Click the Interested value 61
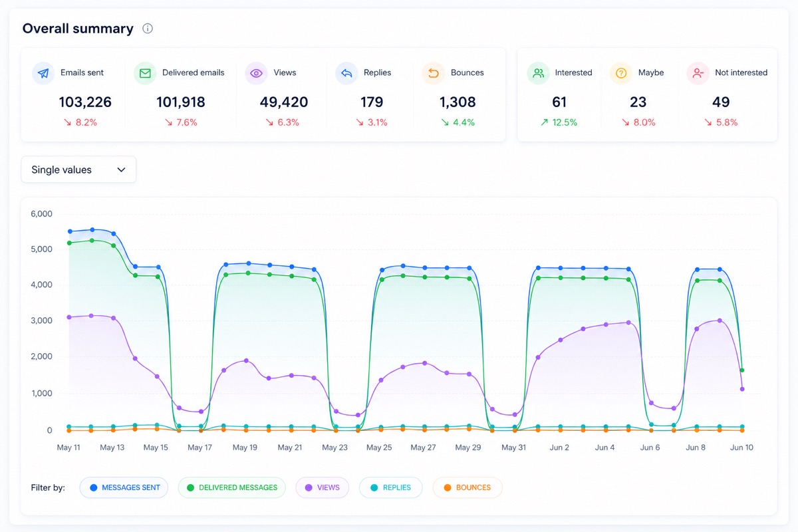 559,102
